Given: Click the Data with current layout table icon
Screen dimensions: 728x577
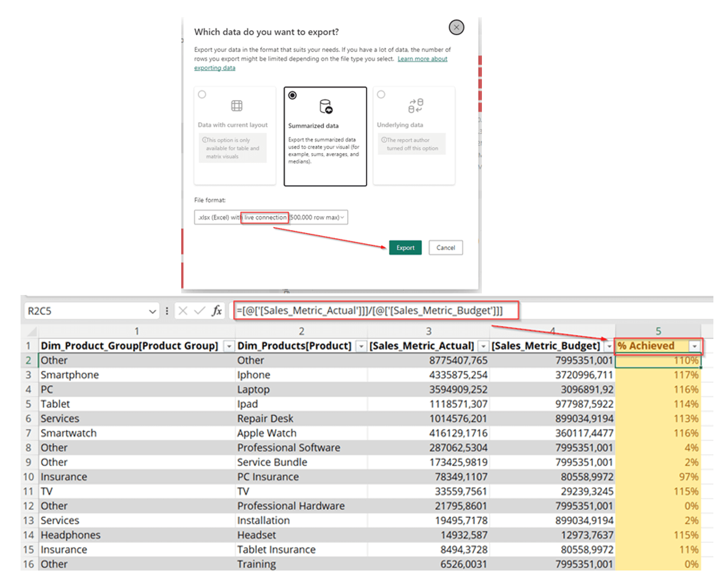Looking at the screenshot, I should (x=237, y=106).
